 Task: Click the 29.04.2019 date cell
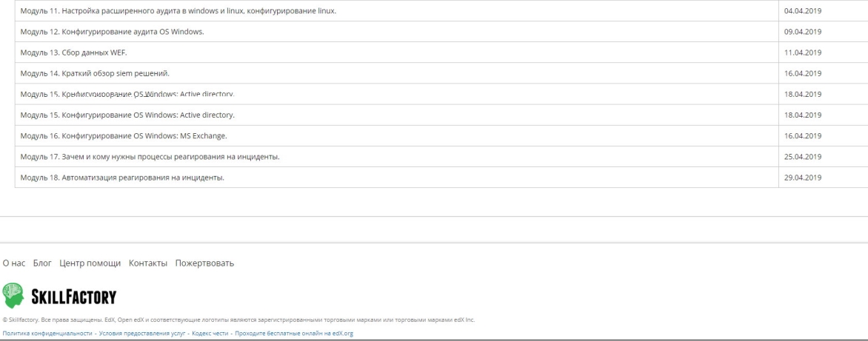[x=802, y=178]
